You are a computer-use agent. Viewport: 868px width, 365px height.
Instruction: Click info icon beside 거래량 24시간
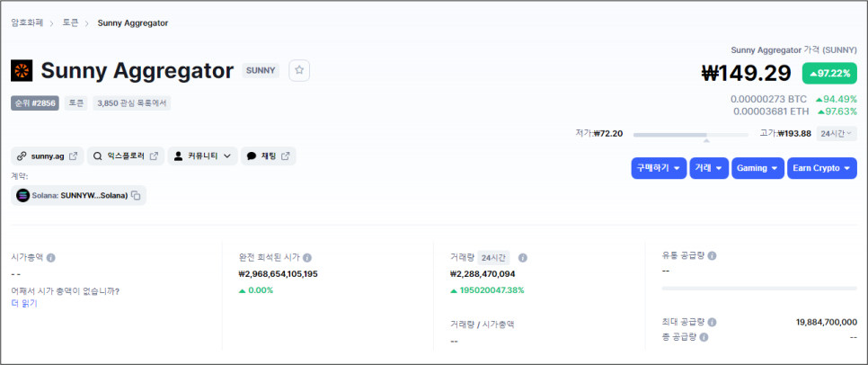click(523, 257)
